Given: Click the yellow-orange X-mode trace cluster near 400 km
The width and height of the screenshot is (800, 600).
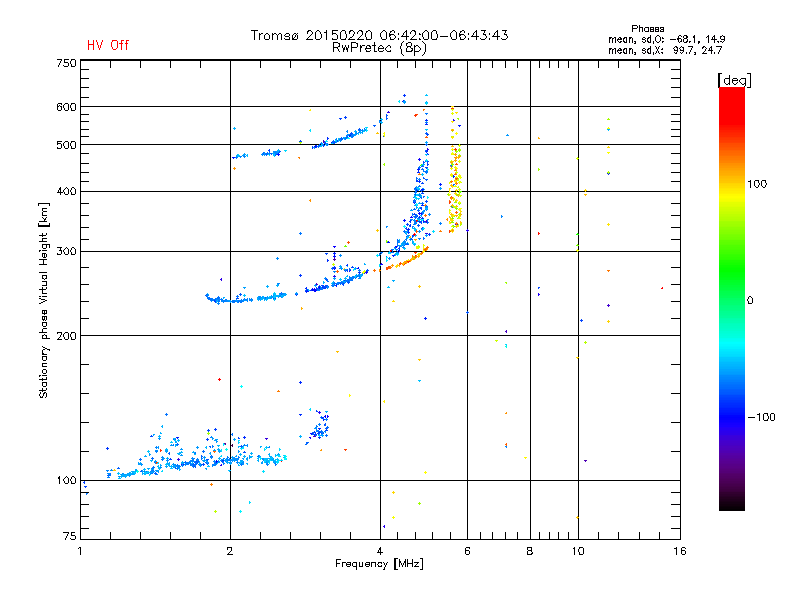Looking at the screenshot, I should tap(455, 189).
